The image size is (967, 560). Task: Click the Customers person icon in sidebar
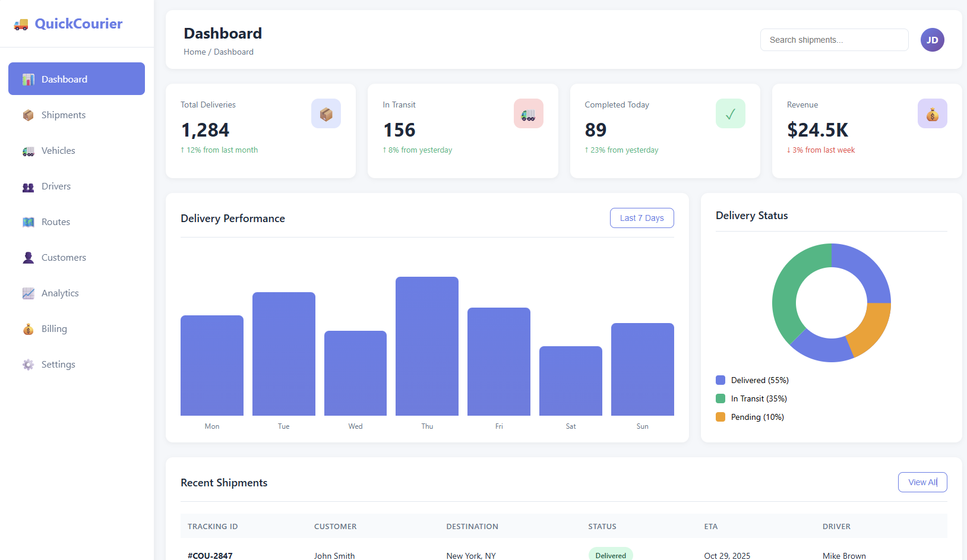pyautogui.click(x=28, y=258)
